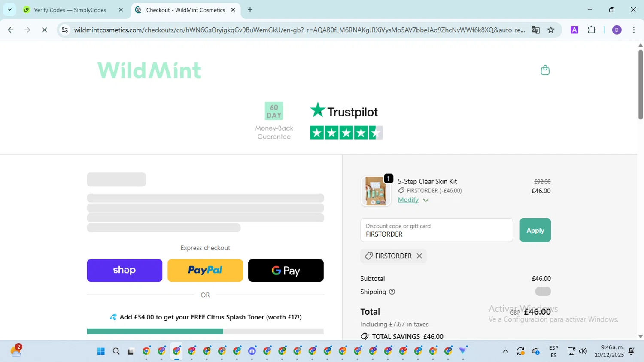The width and height of the screenshot is (644, 362).
Task: Open the network status tray icon
Action: click(571, 351)
